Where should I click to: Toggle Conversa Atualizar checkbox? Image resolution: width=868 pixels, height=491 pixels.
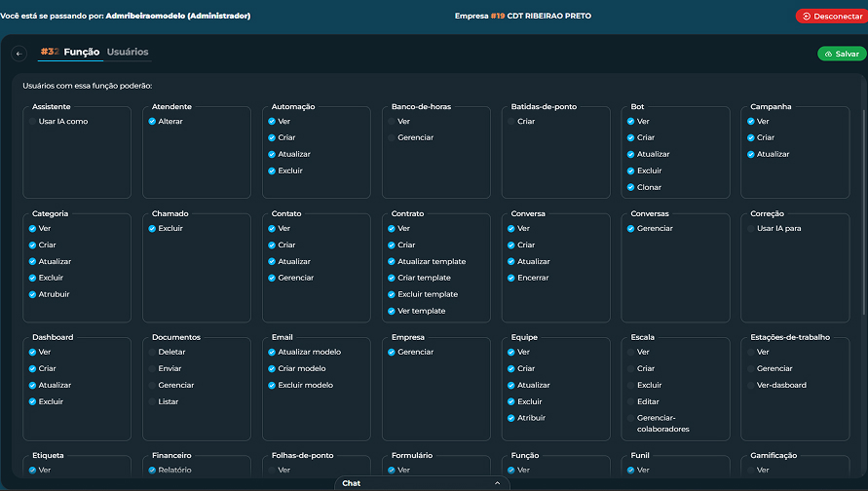510,262
